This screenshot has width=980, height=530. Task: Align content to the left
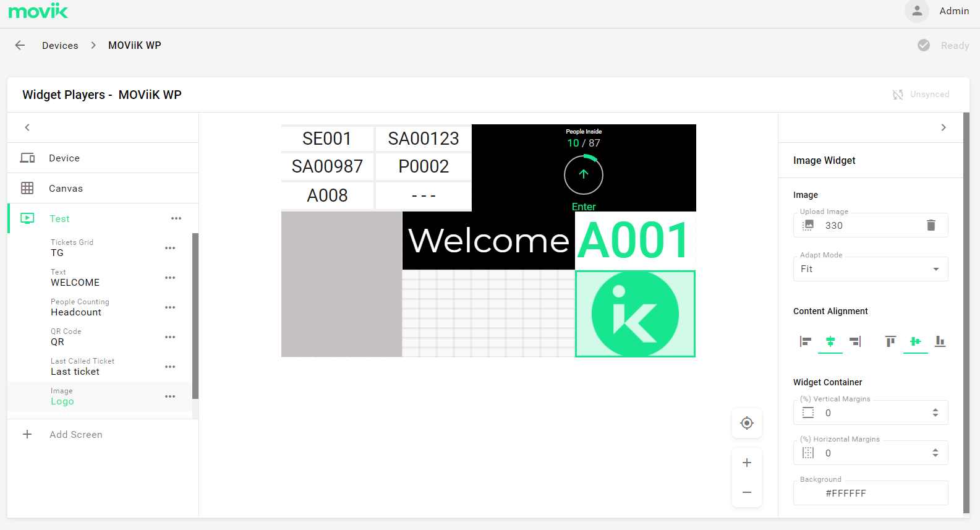click(806, 341)
